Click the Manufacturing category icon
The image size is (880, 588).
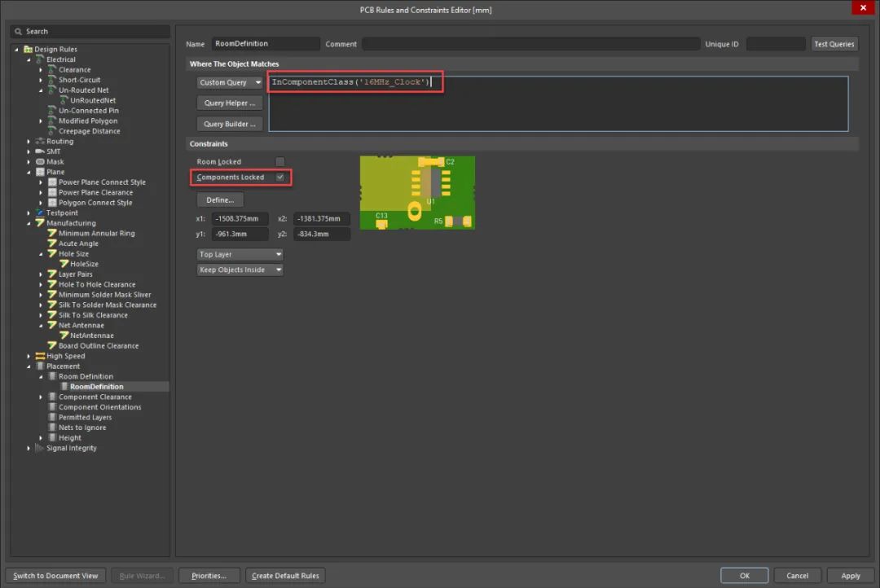click(40, 223)
